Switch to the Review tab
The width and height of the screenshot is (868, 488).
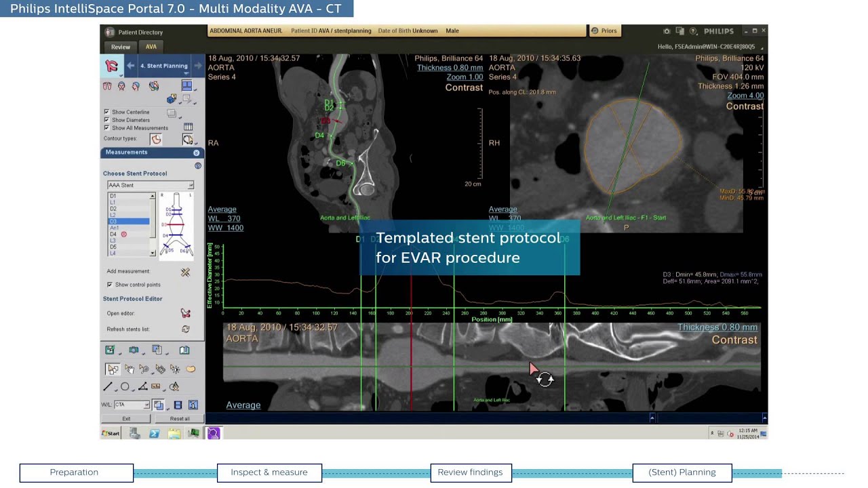121,47
